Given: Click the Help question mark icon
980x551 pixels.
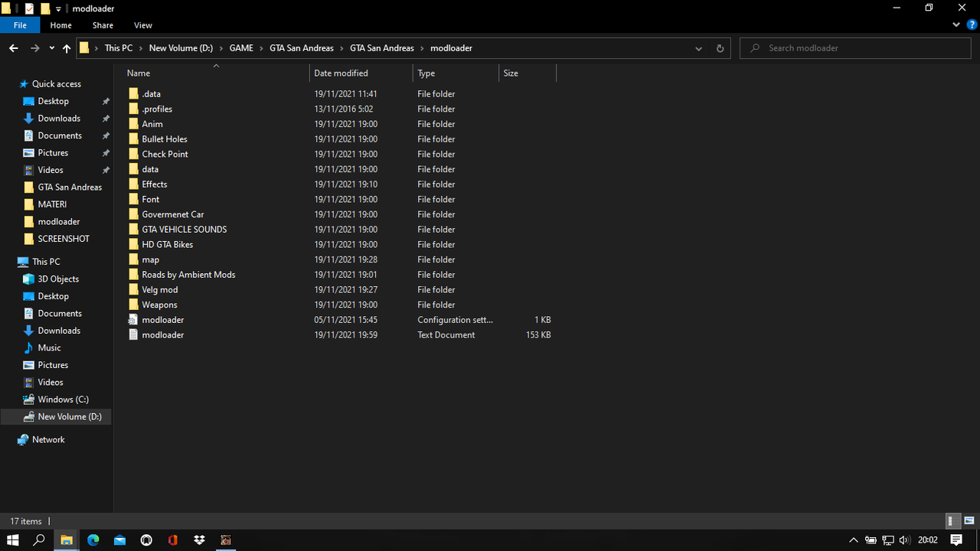Looking at the screenshot, I should (x=971, y=25).
